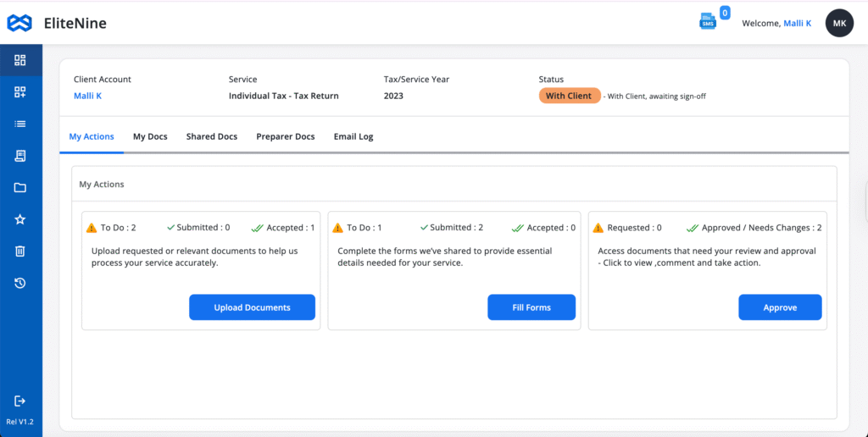This screenshot has height=437, width=868.
Task: Open the folder icon in sidebar
Action: click(x=20, y=188)
